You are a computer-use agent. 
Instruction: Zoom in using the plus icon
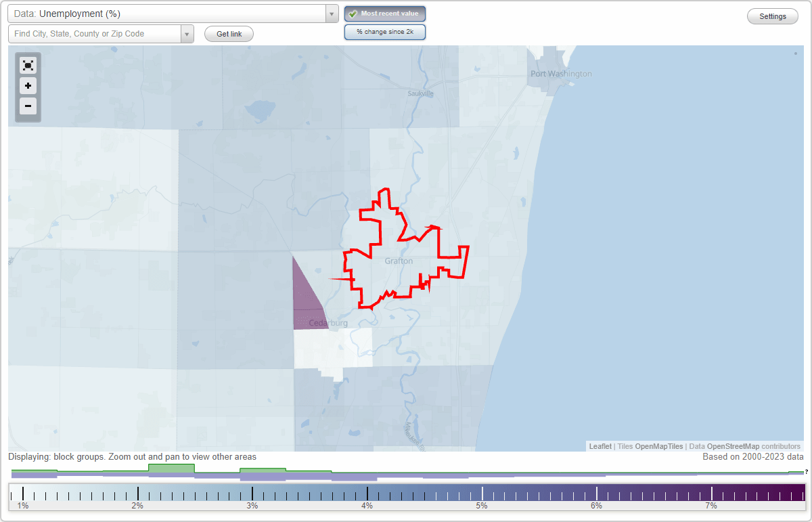28,86
